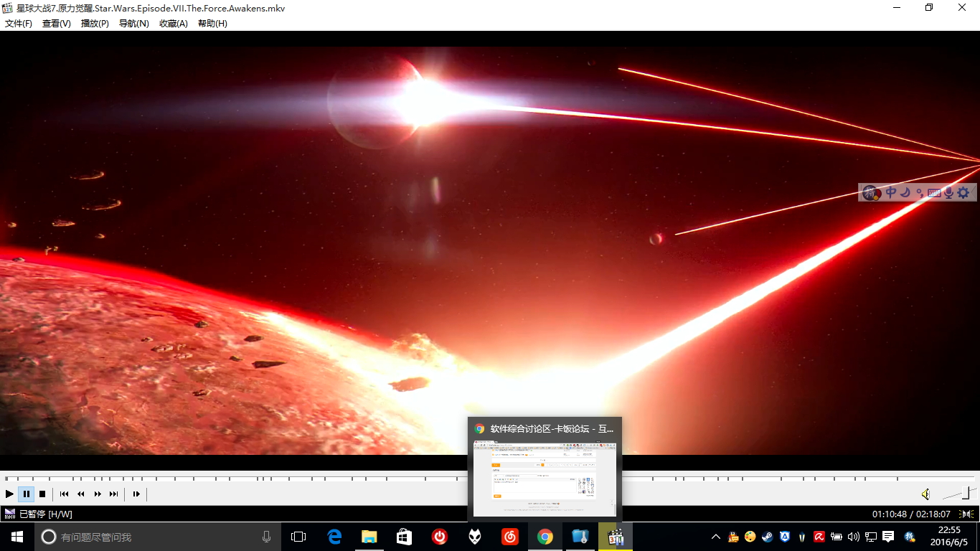The image size is (980, 551).
Task: Open the fox-head (Foobar) app on taskbar
Action: [474, 537]
